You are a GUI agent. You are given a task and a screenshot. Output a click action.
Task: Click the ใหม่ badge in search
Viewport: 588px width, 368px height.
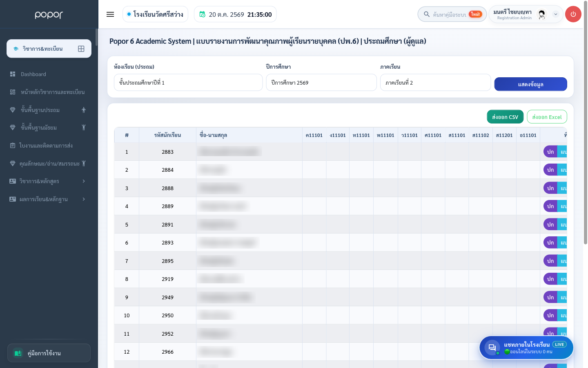coord(475,14)
